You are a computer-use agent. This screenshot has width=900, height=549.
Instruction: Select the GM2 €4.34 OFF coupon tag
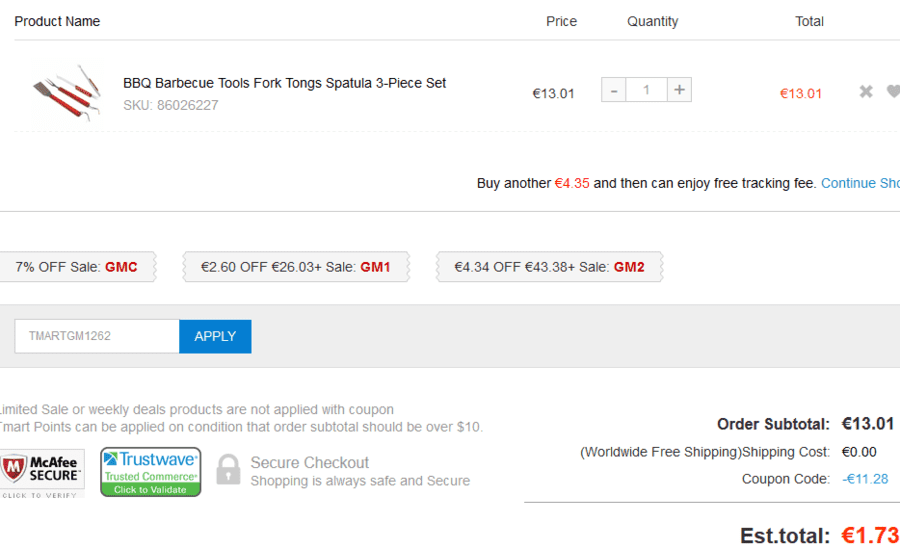tap(549, 267)
